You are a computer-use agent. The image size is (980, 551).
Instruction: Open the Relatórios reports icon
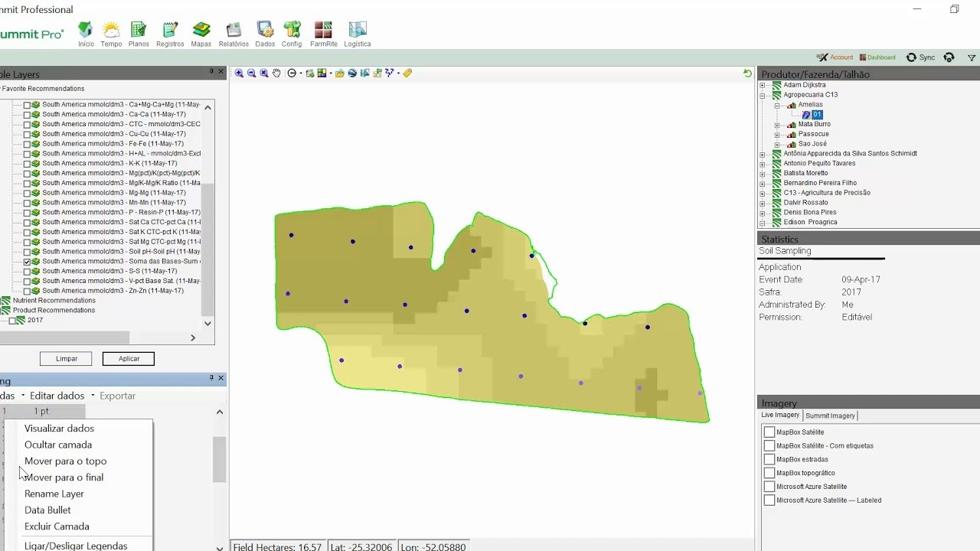(x=234, y=34)
